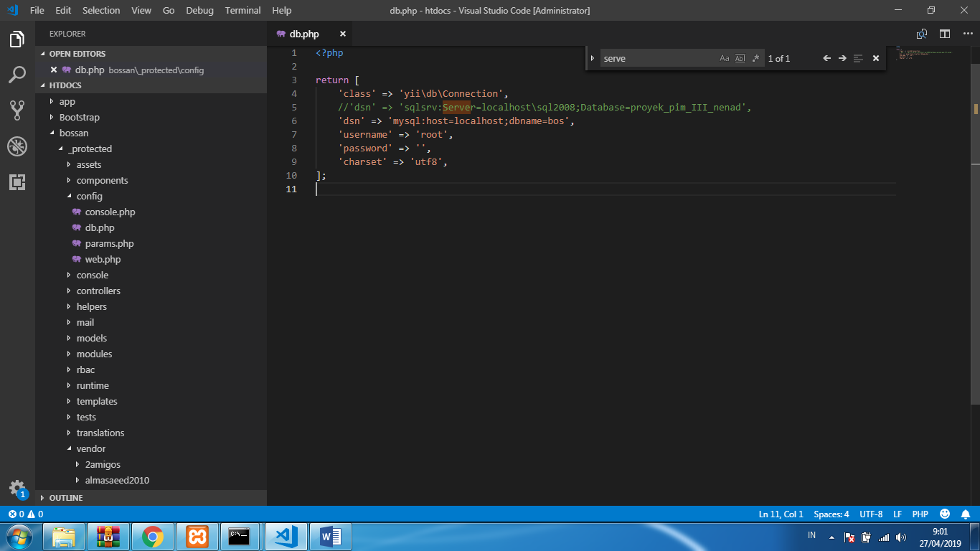The height and width of the screenshot is (551, 980).
Task: Open the Extensions view
Action: point(17,182)
